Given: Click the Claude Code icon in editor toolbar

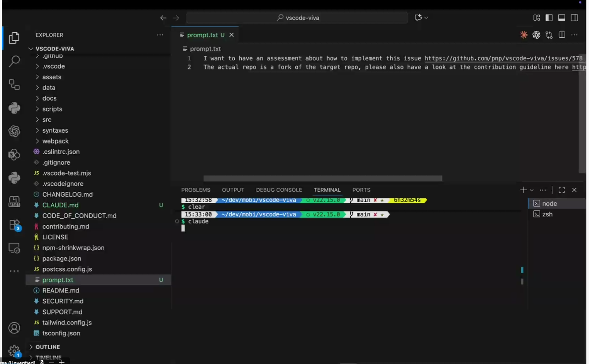Looking at the screenshot, I should coord(524,35).
